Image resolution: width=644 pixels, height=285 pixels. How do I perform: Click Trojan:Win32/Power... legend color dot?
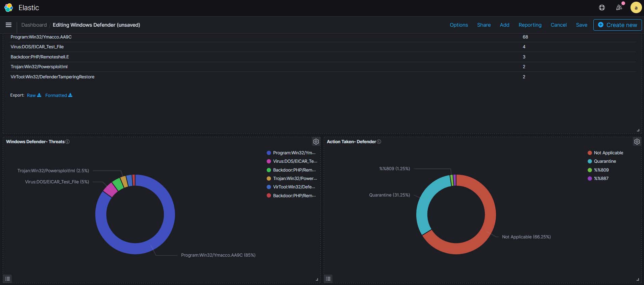click(x=269, y=179)
